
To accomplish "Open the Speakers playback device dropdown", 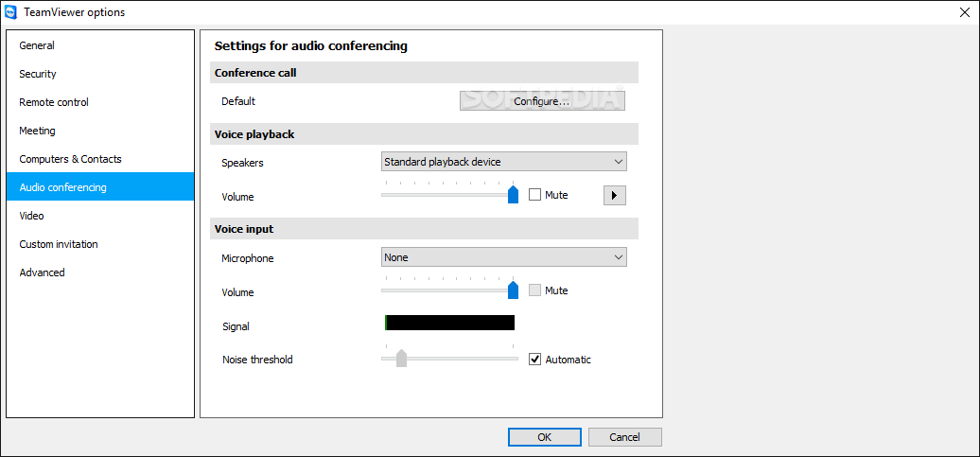I will [504, 162].
